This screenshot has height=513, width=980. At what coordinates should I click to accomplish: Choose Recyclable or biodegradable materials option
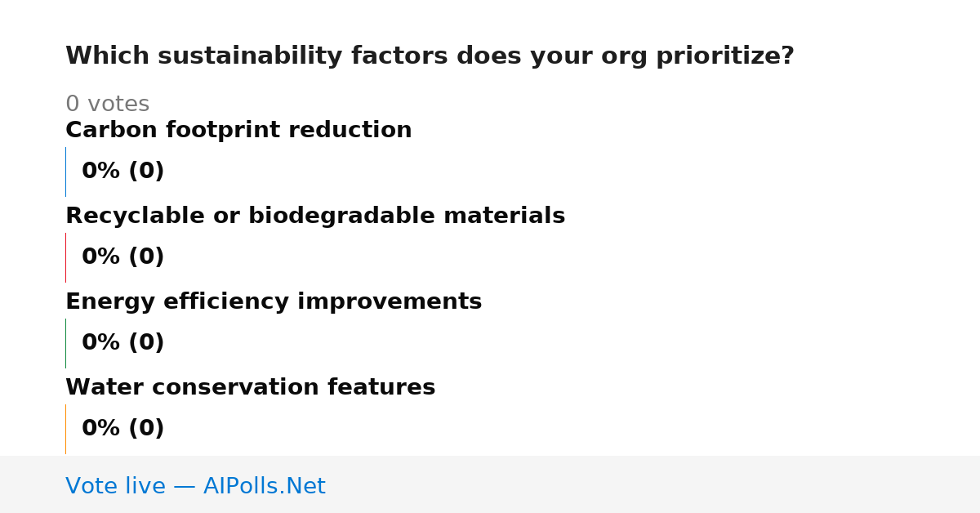[x=315, y=216]
